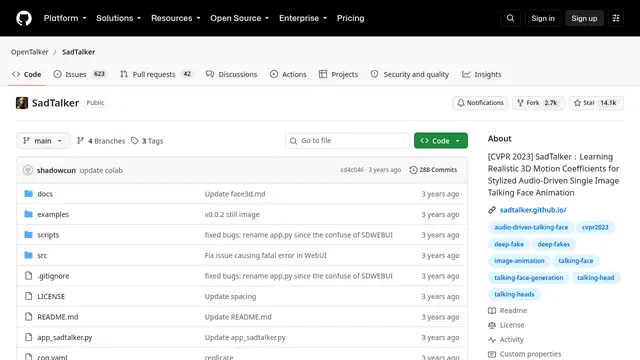Click the Activity pulse icon in About

492,340
